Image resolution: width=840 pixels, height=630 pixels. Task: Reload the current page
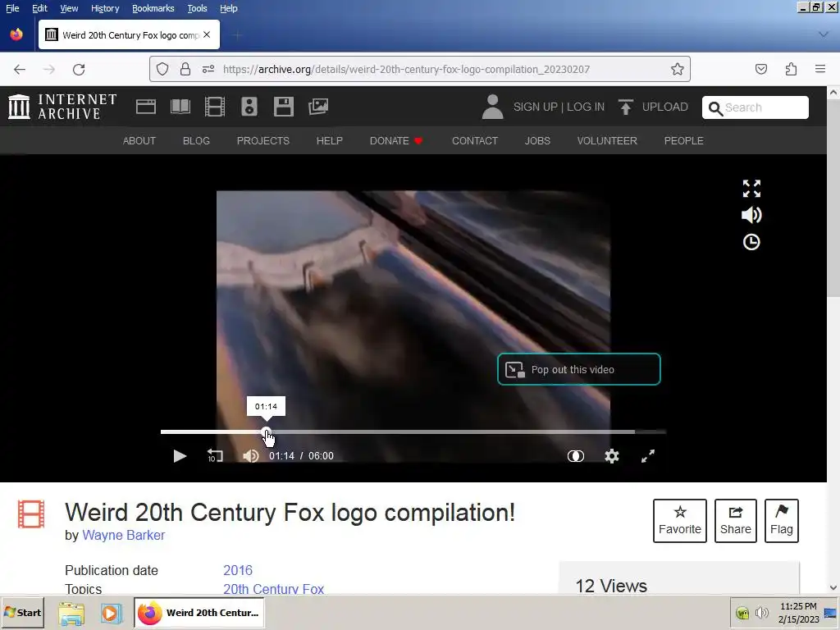(x=79, y=69)
